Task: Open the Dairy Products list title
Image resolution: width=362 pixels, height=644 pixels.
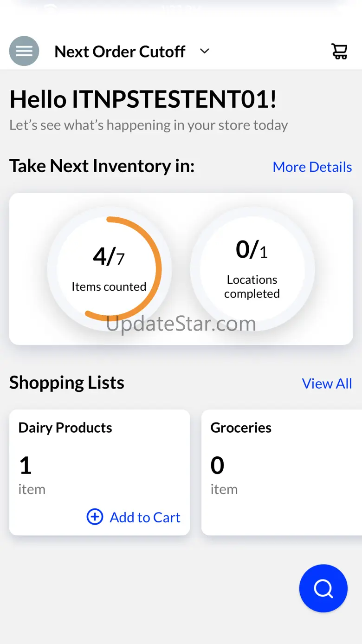Action: click(65, 428)
